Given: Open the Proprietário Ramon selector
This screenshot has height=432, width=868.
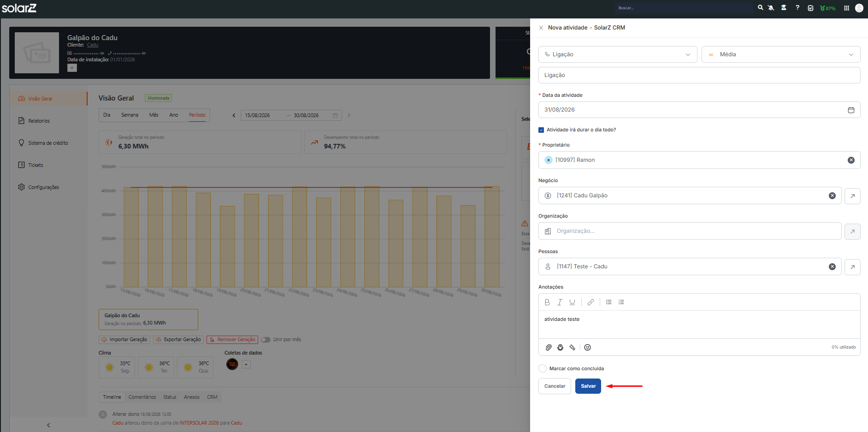Looking at the screenshot, I should [699, 160].
